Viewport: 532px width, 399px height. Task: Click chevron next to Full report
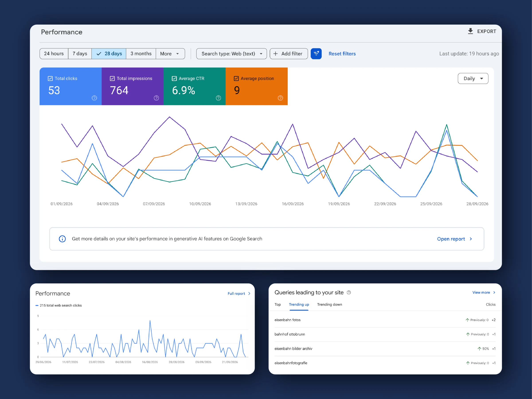(x=249, y=294)
